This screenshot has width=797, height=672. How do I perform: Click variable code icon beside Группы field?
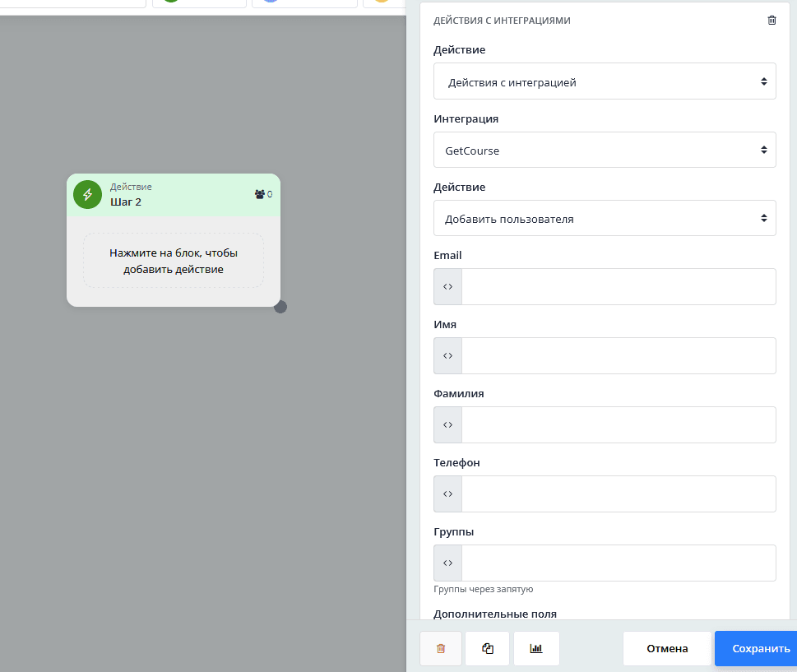pos(448,563)
